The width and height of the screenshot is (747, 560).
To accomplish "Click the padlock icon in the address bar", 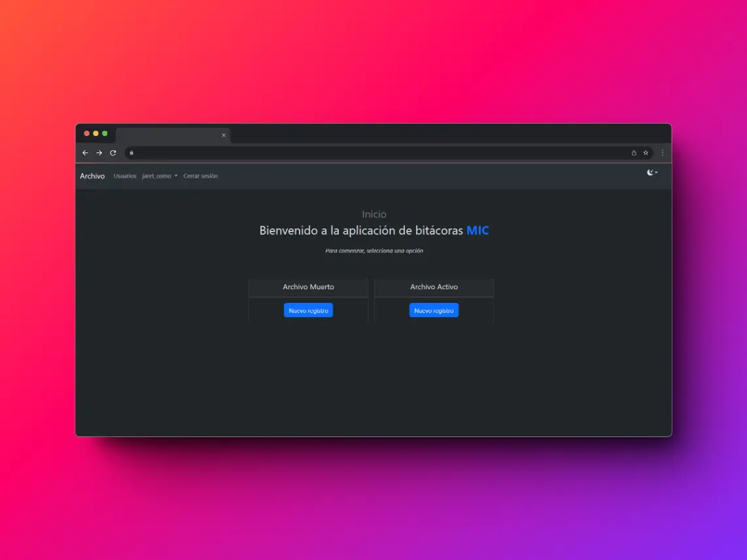I will click(x=131, y=153).
